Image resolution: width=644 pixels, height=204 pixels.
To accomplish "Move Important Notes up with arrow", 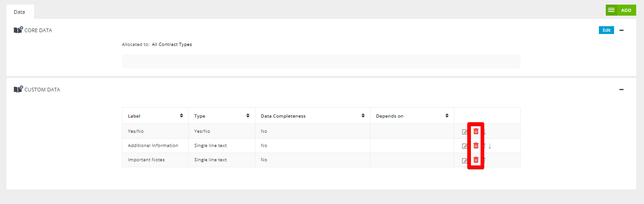I will (484, 160).
